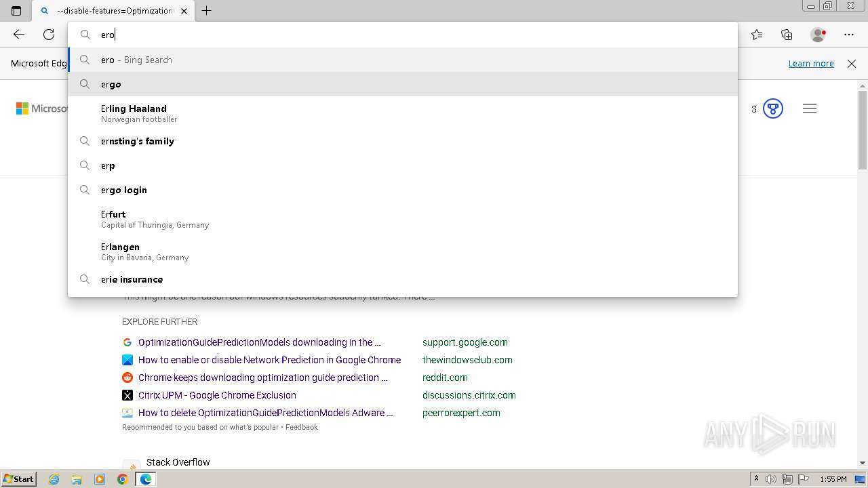Click the Microsoft logo
Image resolution: width=868 pixels, height=488 pixels.
tap(41, 108)
